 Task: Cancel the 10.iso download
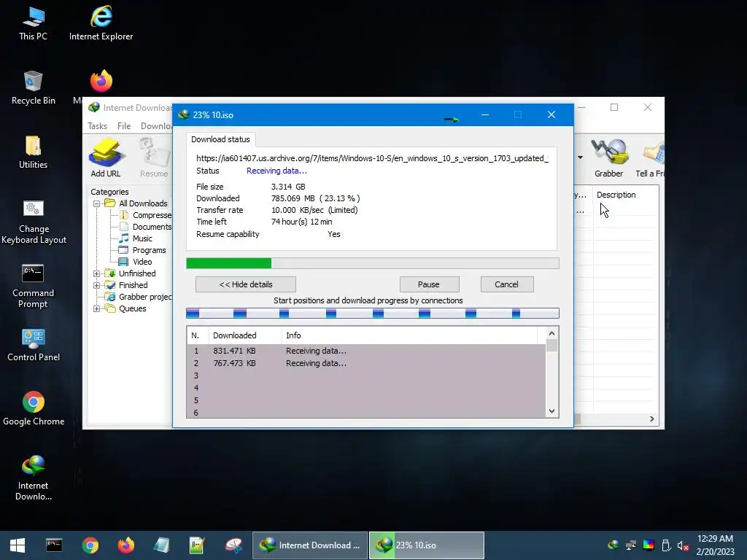click(x=507, y=284)
